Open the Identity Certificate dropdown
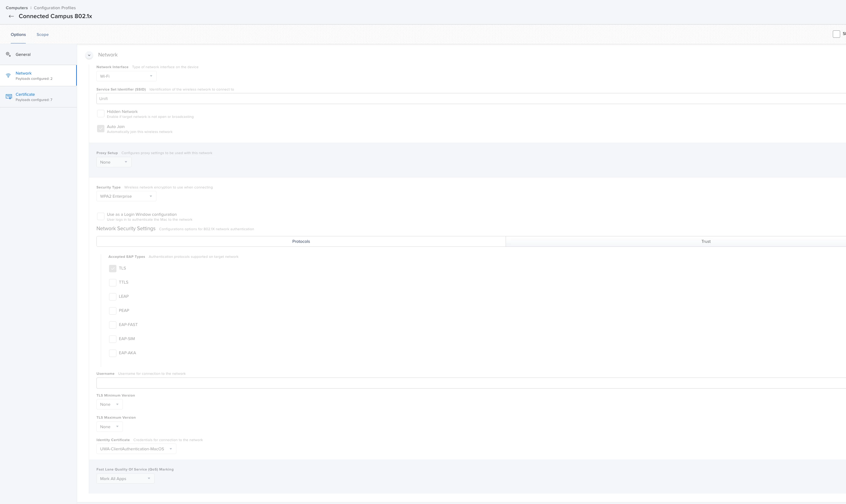Viewport: 846px width, 504px height. tap(136, 449)
